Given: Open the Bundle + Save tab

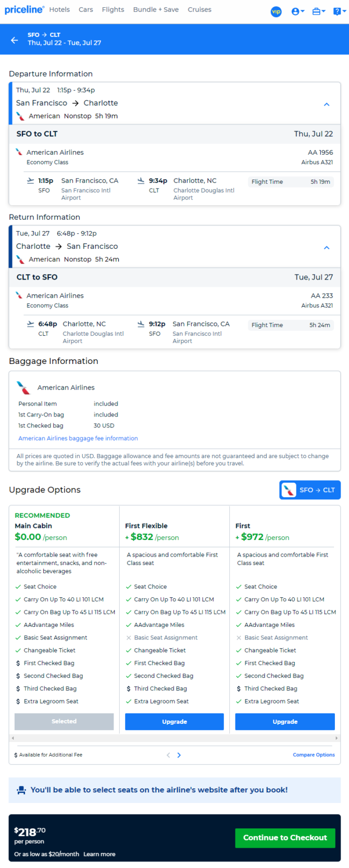Looking at the screenshot, I should (x=156, y=9).
